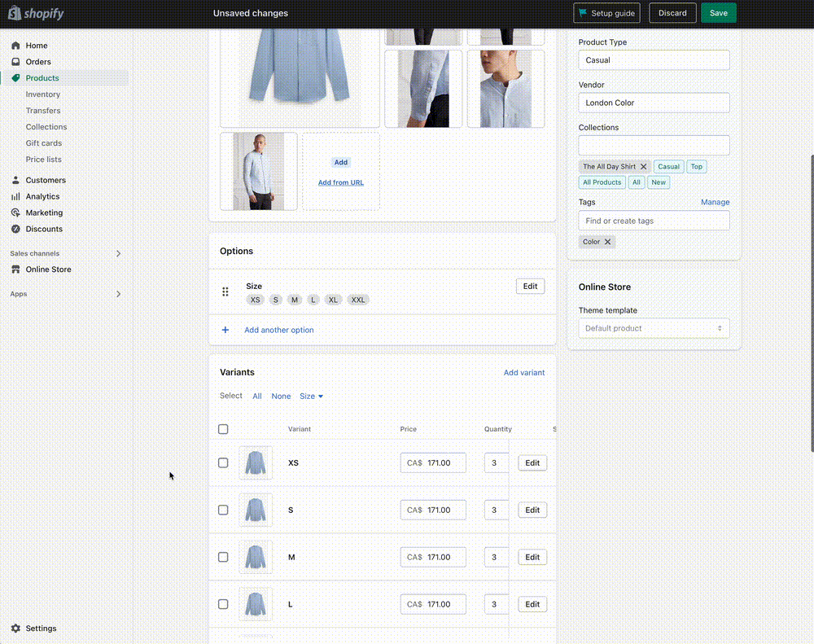Select None variants link
Viewport: 814px width, 644px height.
(x=281, y=396)
